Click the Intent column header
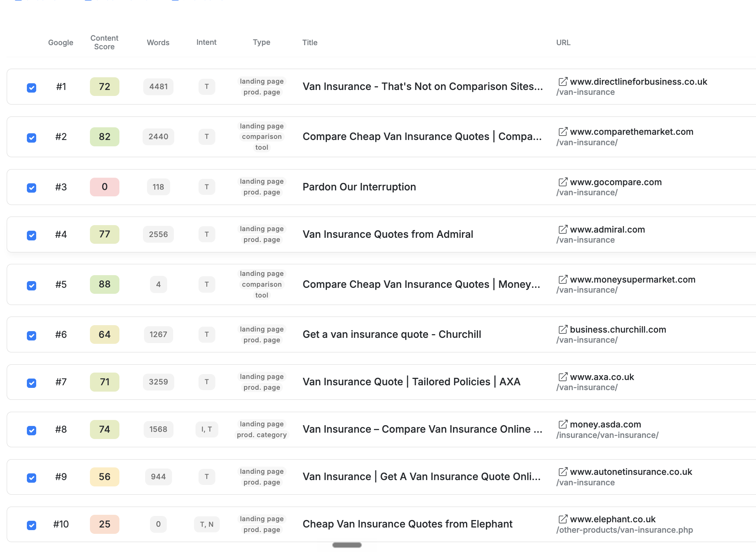The height and width of the screenshot is (554, 756). (x=206, y=42)
